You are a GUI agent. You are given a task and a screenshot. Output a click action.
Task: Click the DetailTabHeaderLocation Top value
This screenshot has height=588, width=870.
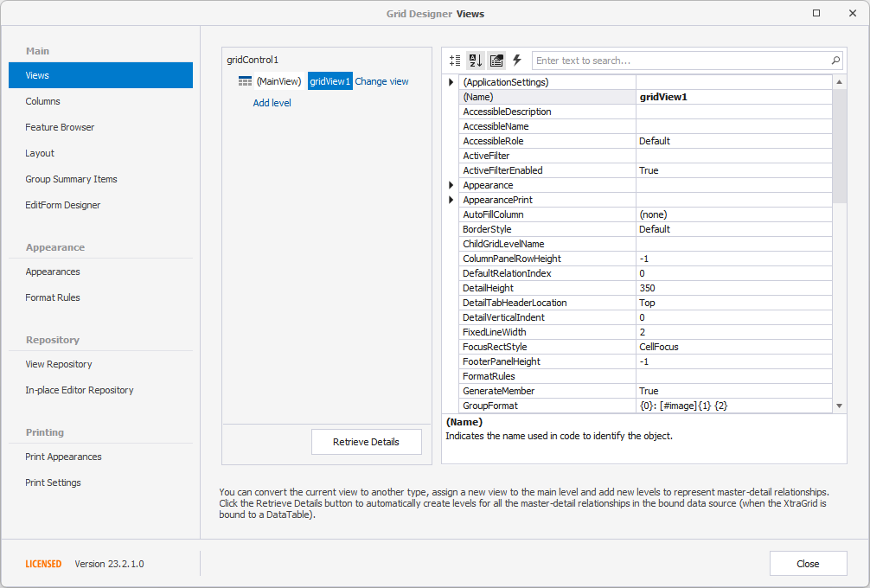pyautogui.click(x=734, y=303)
